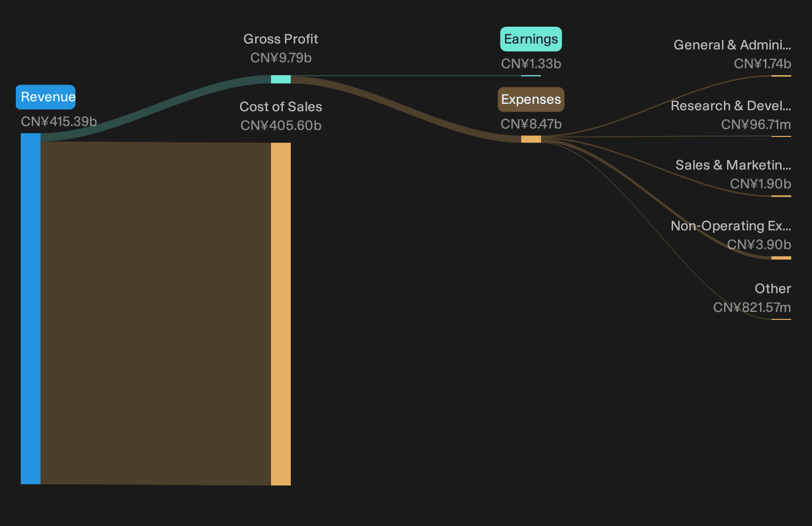Click the CN¥8.47b expenses value

[531, 124]
